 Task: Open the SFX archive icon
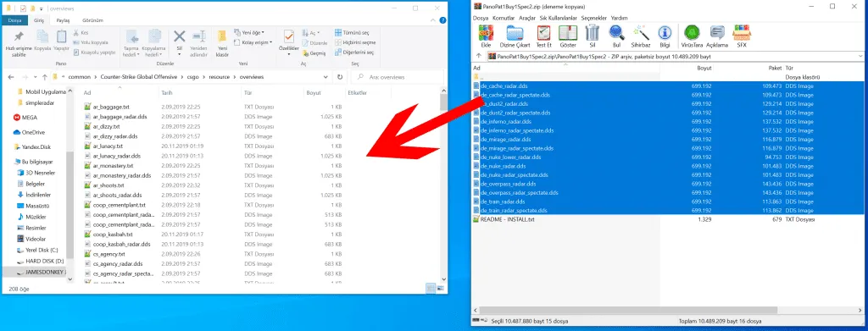pos(741,36)
